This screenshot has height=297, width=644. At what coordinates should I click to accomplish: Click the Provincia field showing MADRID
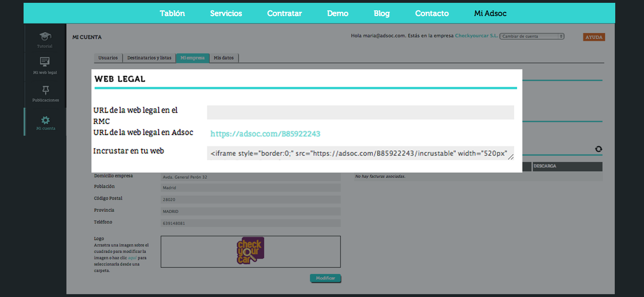point(250,211)
